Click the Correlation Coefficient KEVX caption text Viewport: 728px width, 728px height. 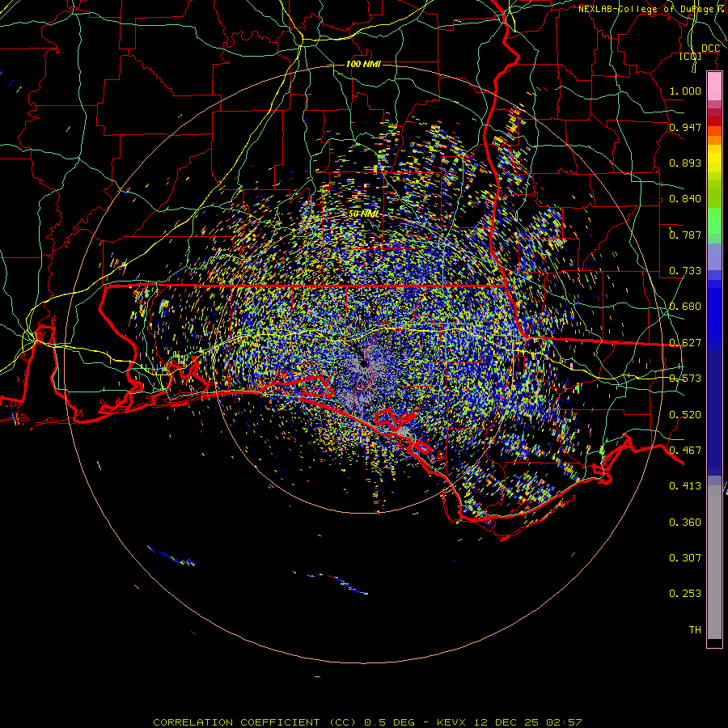coord(367,722)
